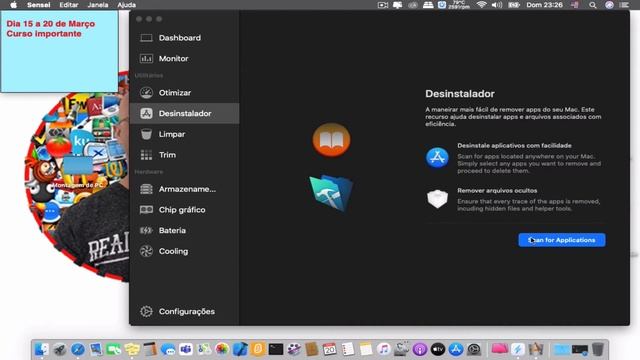
Task: Open Finder from the Dock
Action: pos(41,349)
